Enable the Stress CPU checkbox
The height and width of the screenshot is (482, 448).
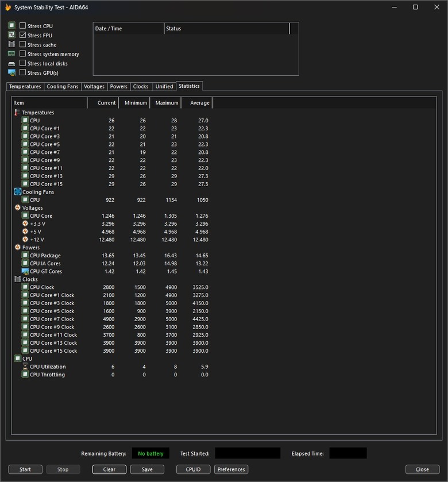(x=22, y=26)
